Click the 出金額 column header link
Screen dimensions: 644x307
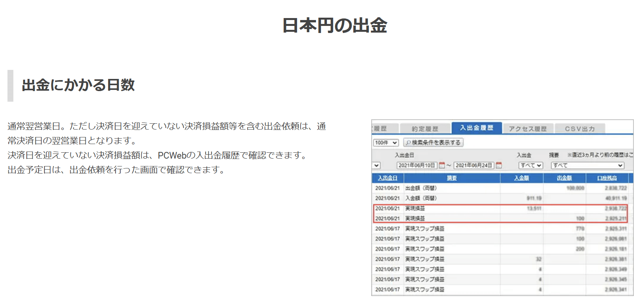click(x=564, y=178)
